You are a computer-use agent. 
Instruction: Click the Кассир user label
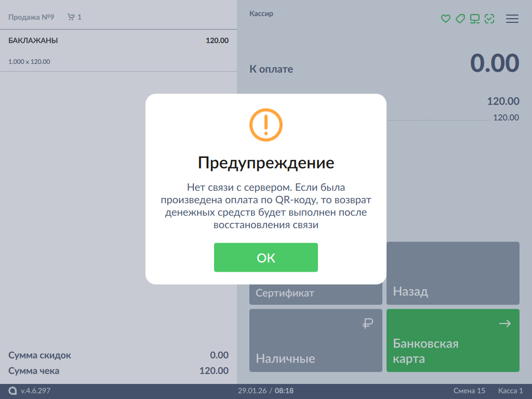[x=261, y=14]
